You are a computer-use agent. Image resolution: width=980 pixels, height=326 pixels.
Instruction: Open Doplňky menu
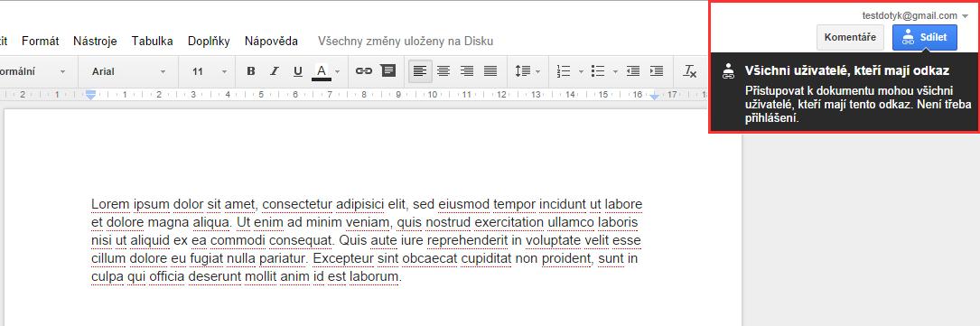pos(209,42)
